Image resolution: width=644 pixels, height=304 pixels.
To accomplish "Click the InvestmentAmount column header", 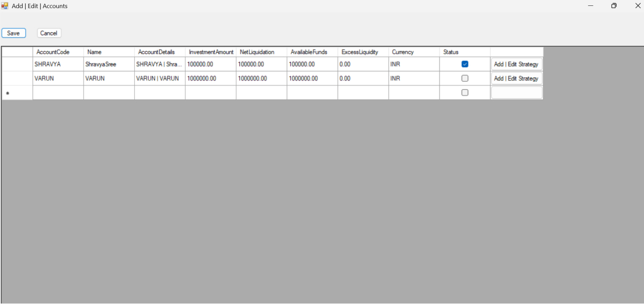I will (x=211, y=52).
